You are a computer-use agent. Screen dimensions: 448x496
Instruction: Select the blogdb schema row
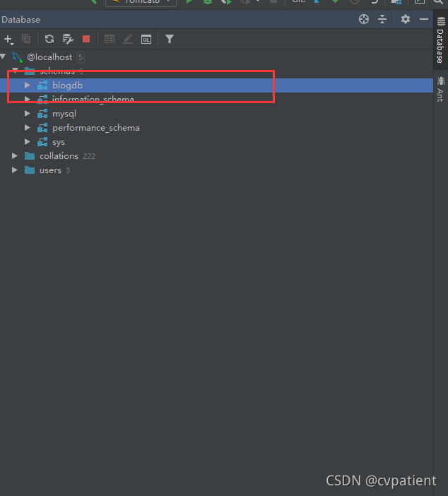pos(216,85)
